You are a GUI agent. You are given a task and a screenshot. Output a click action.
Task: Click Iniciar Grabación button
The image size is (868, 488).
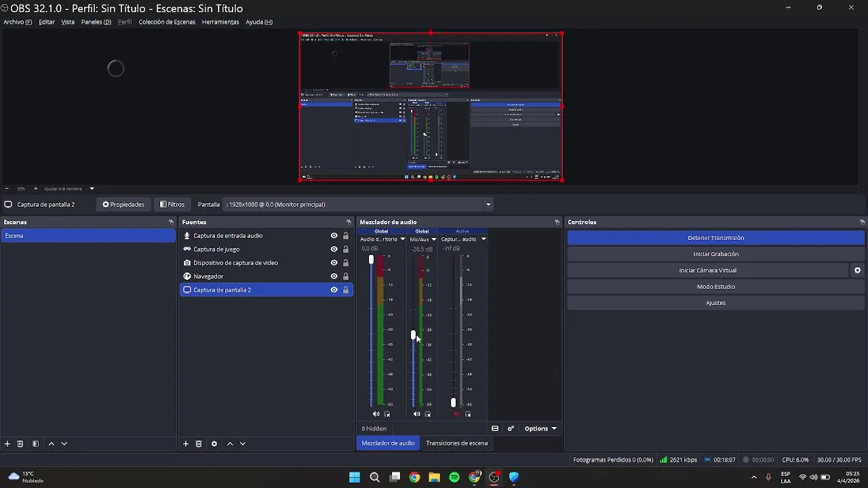pos(716,254)
